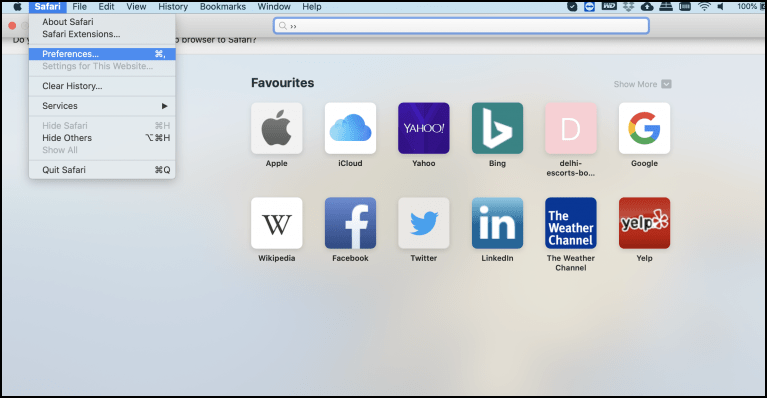Open the delhi-escorts-bo... favourite tile
This screenshot has width=767, height=398.
571,128
